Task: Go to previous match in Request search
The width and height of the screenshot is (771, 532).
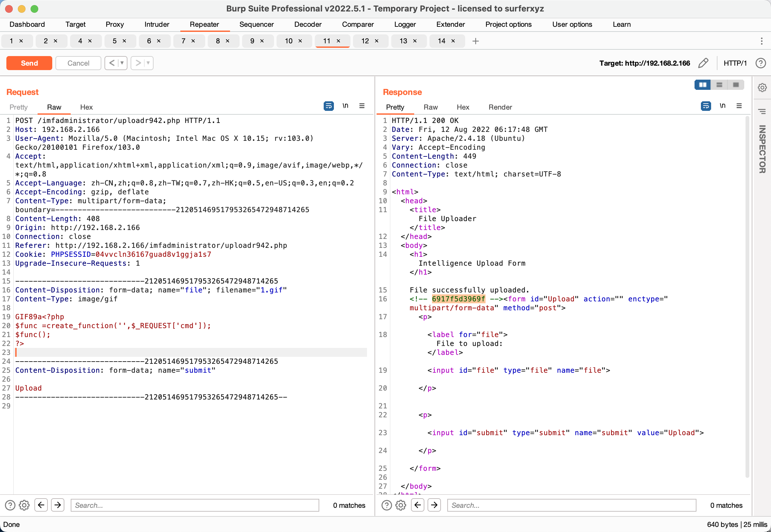Action: coord(41,505)
